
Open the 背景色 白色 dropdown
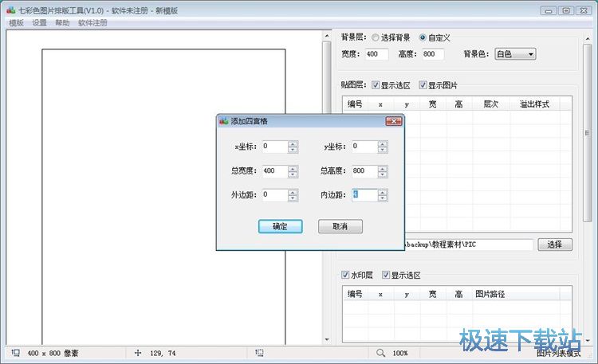coord(515,54)
